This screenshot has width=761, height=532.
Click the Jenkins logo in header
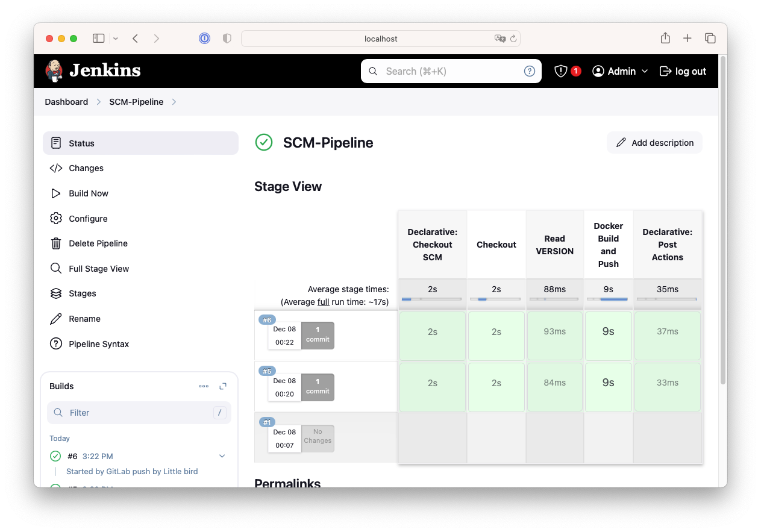93,71
